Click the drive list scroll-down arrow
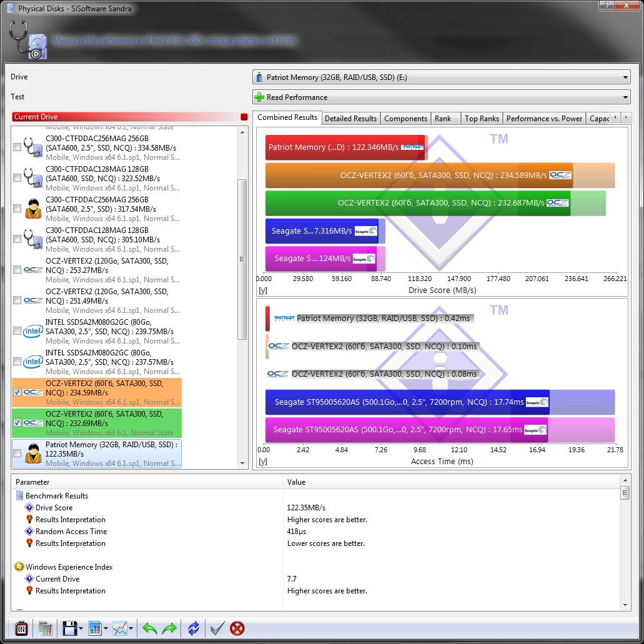Image resolution: width=644 pixels, height=644 pixels. pos(242,463)
